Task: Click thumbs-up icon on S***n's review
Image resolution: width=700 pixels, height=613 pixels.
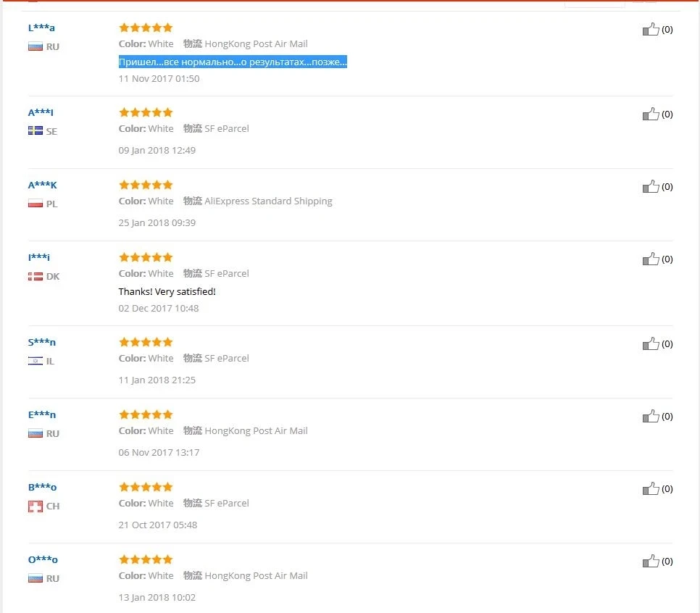Action: pos(651,344)
